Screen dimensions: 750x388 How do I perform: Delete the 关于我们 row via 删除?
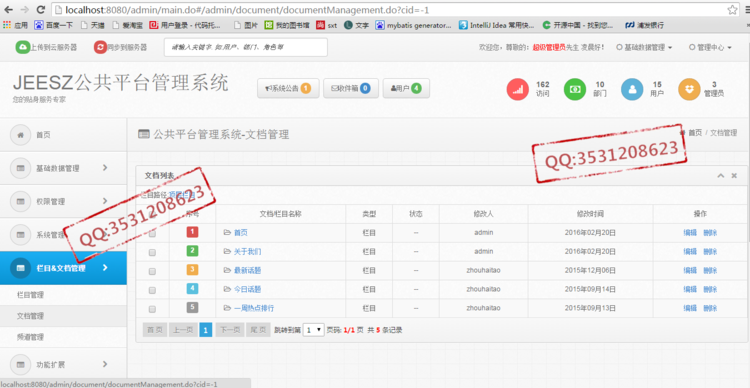[710, 252]
